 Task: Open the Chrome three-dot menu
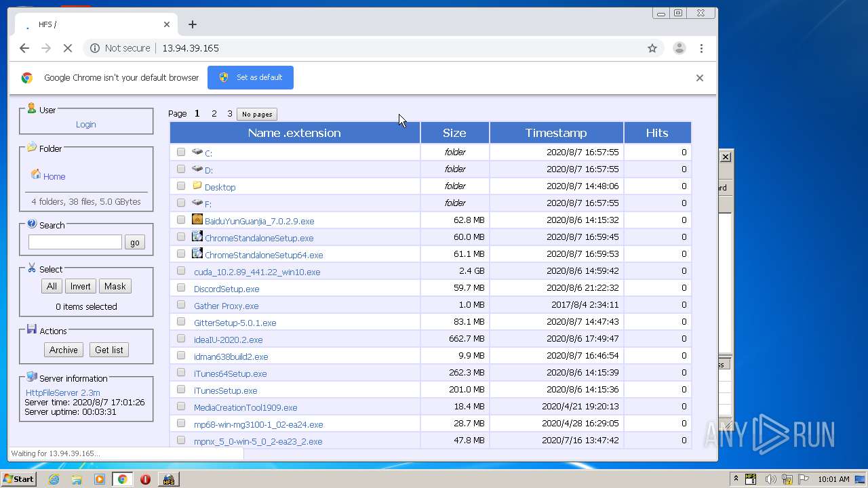pyautogui.click(x=701, y=48)
